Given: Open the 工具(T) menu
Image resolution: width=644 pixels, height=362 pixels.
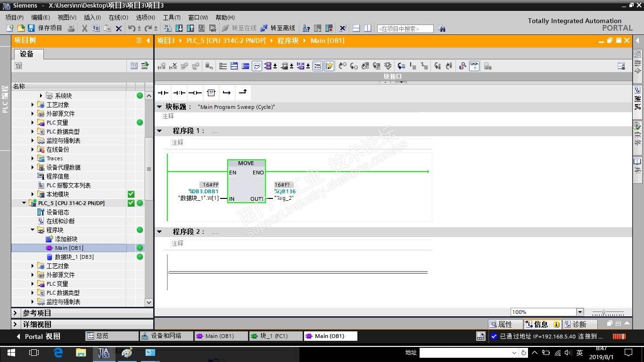Looking at the screenshot, I should pos(172,17).
